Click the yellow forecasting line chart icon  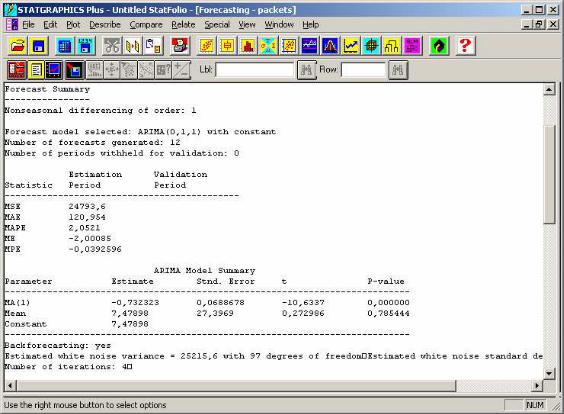[x=350, y=46]
